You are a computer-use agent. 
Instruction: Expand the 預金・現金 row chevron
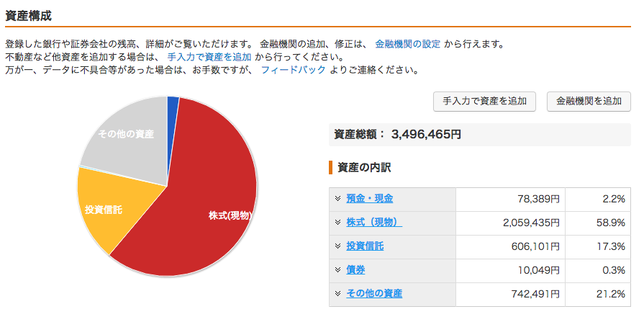pos(337,199)
